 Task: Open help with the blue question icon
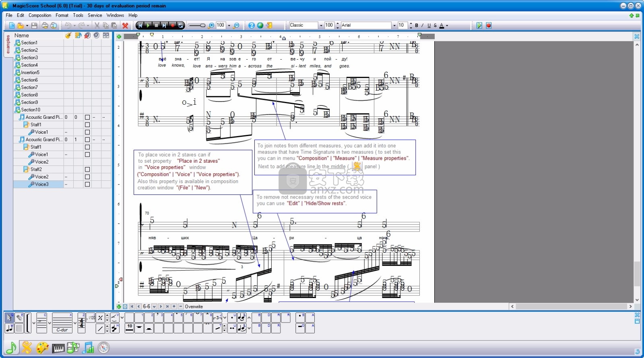pos(252,25)
